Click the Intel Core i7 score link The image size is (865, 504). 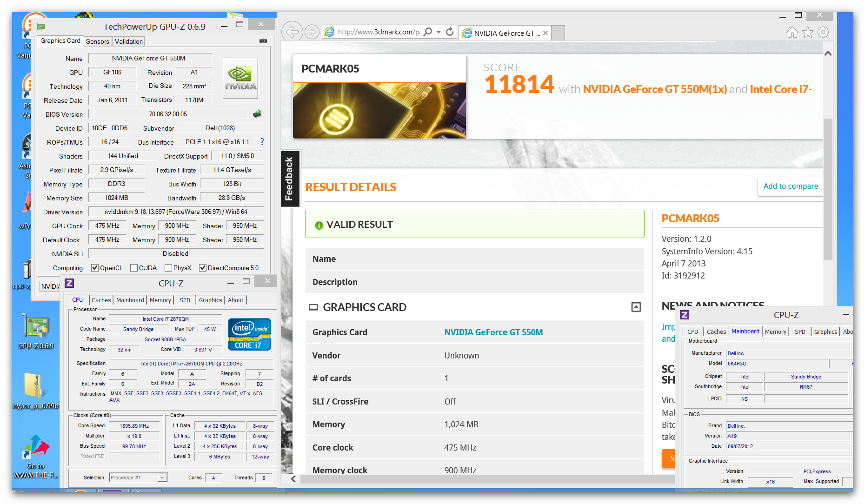[781, 89]
